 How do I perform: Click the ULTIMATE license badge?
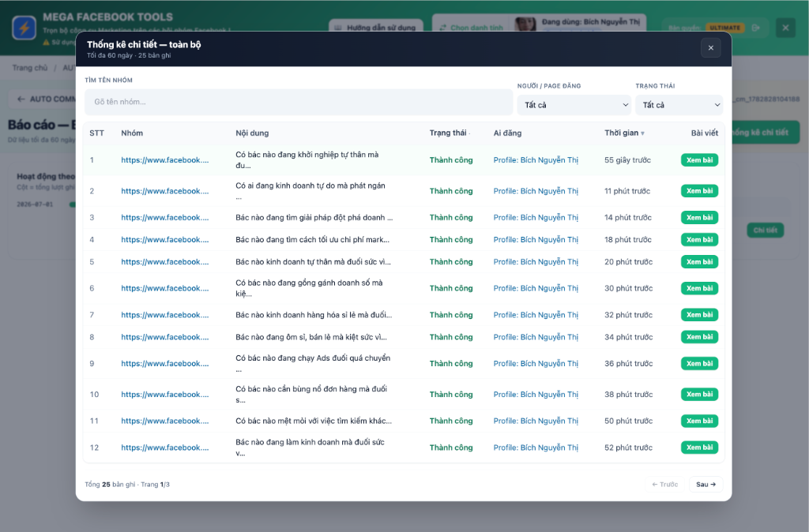pyautogui.click(x=725, y=28)
